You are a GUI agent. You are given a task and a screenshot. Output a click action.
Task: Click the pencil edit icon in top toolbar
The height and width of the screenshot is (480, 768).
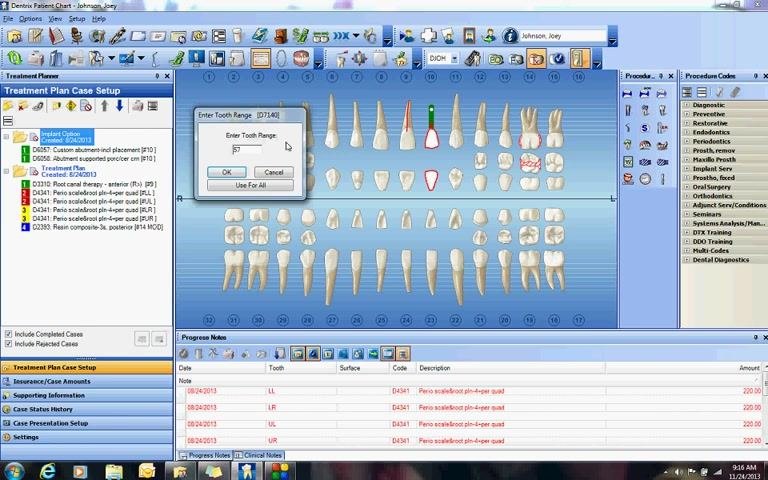point(118,36)
